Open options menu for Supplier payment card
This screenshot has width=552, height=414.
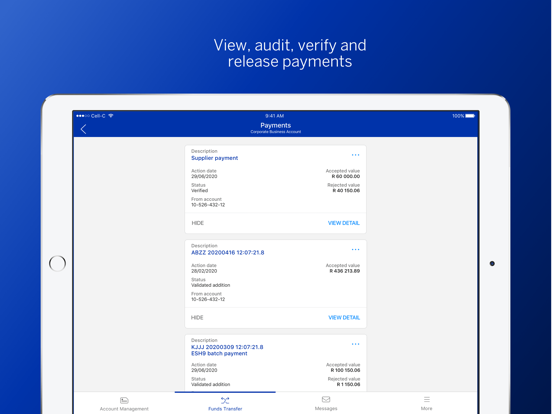pyautogui.click(x=356, y=155)
